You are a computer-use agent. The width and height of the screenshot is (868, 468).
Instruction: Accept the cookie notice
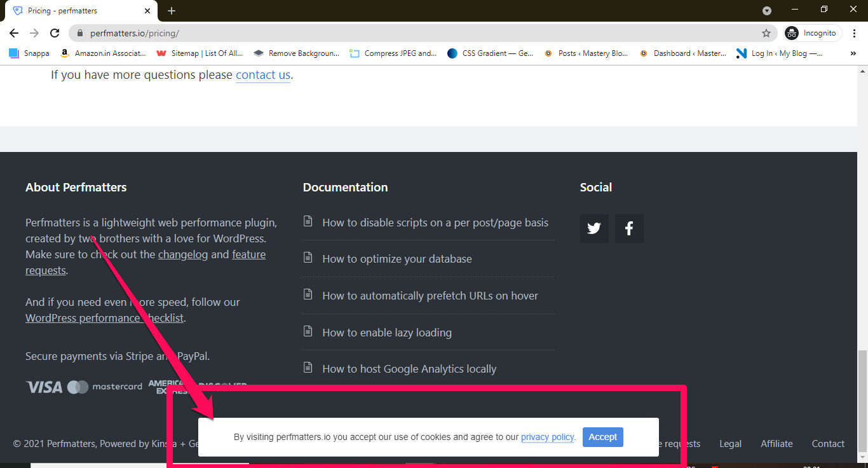coord(603,437)
